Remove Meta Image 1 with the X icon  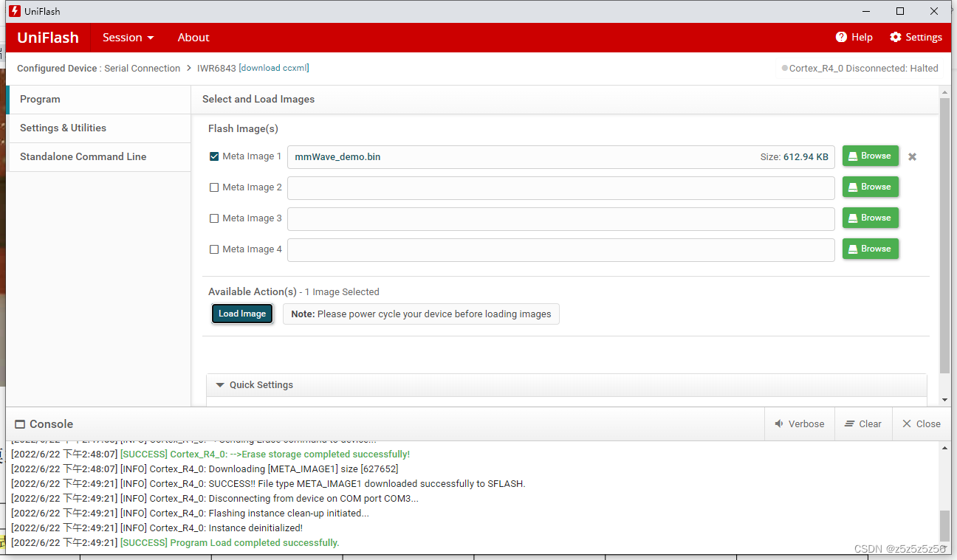tap(912, 157)
